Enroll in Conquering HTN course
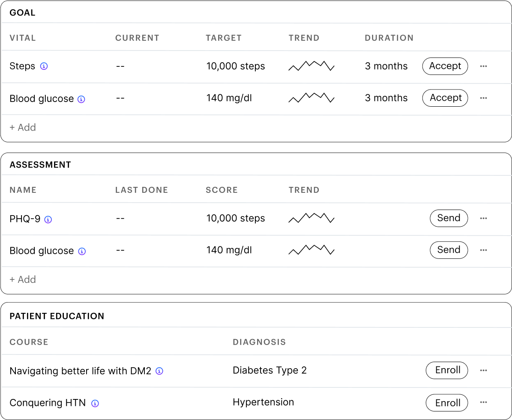 (447, 403)
